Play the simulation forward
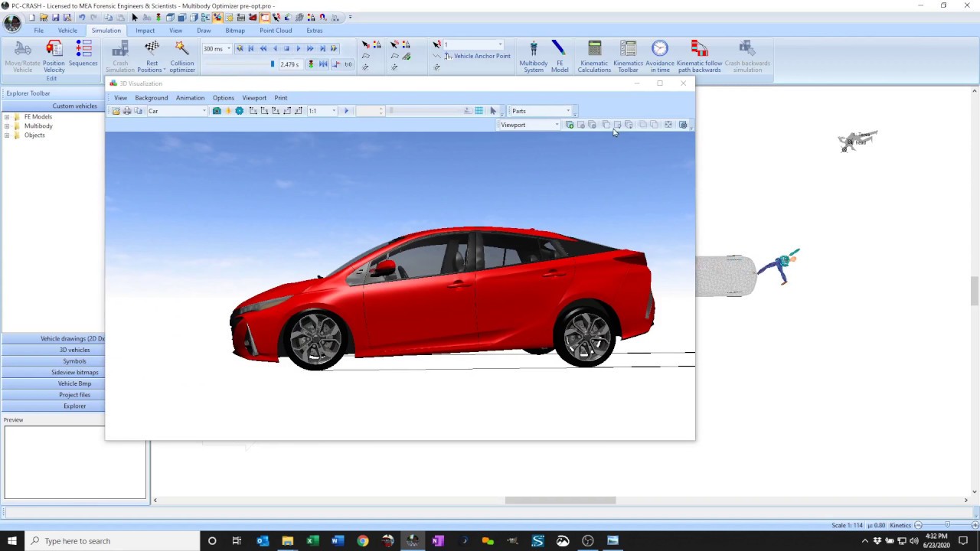980x551 pixels. point(299,48)
